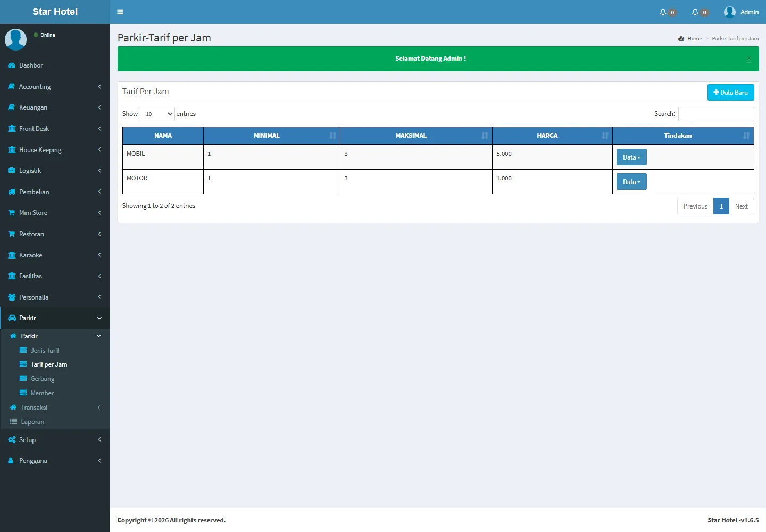Focus the Search input field
Screen dimensions: 766x532
(x=716, y=114)
